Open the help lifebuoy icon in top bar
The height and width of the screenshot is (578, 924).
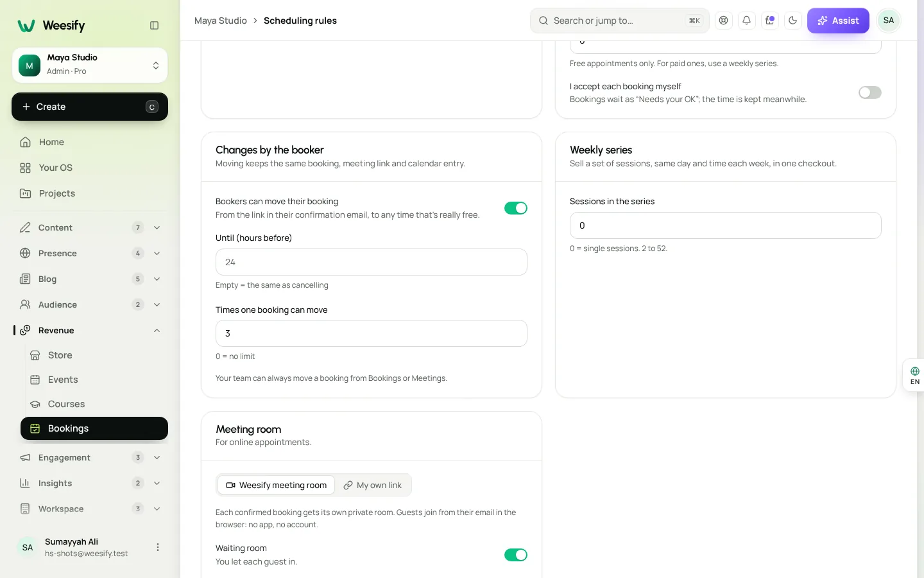click(x=724, y=21)
